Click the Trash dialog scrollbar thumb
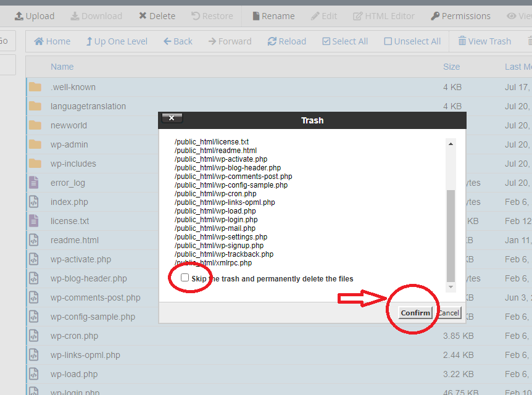 point(451,236)
